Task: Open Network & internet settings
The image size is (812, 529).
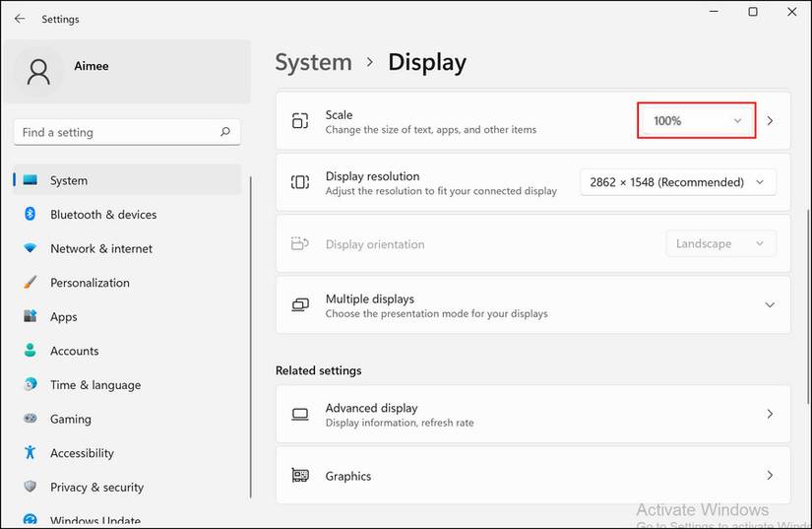Action: tap(127, 248)
